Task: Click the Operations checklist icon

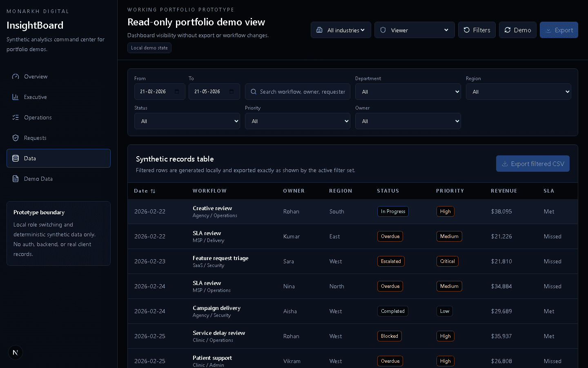Action: coord(16,117)
